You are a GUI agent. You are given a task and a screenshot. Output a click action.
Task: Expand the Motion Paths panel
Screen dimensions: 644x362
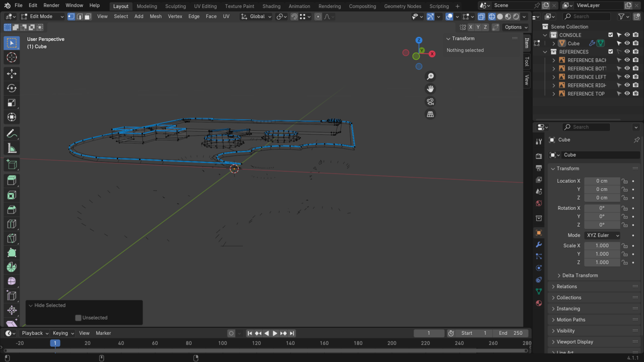571,320
